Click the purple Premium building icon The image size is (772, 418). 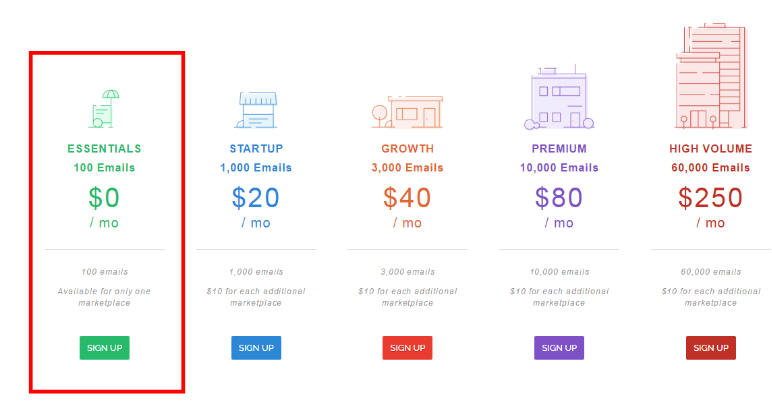(x=559, y=97)
